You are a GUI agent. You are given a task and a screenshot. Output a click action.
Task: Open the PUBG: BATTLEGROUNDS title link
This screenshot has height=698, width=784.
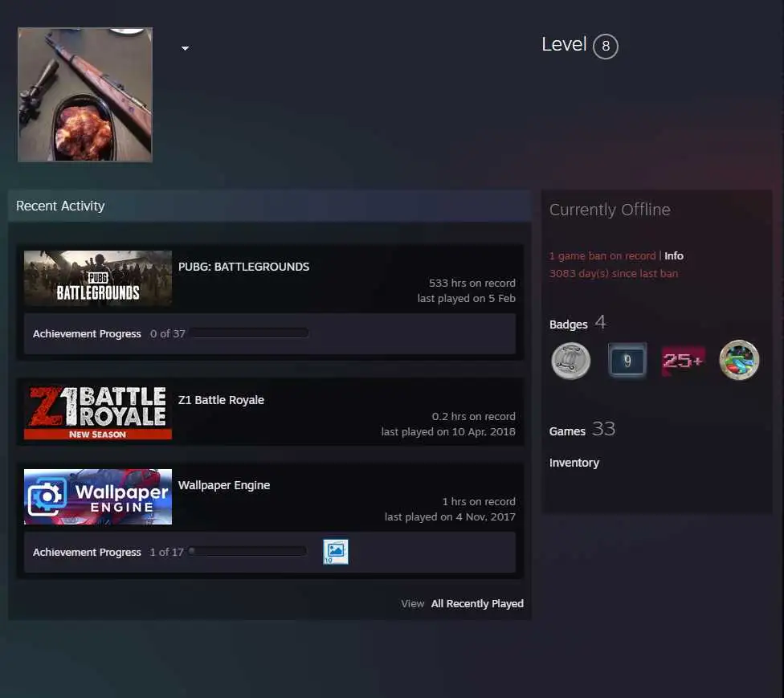pos(243,267)
